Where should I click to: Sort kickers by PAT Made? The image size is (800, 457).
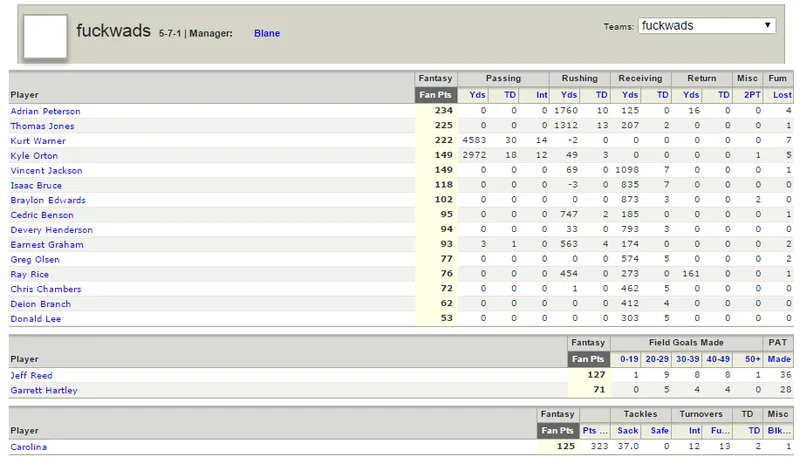[779, 359]
